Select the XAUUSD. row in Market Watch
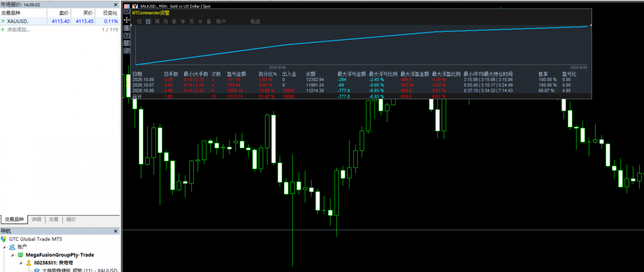The width and height of the screenshot is (644, 272). (x=60, y=21)
